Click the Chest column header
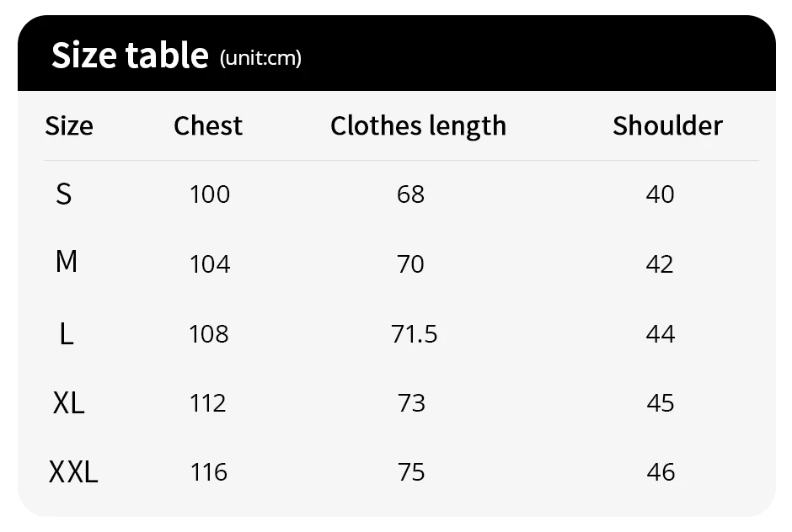792x532 pixels. [x=208, y=125]
